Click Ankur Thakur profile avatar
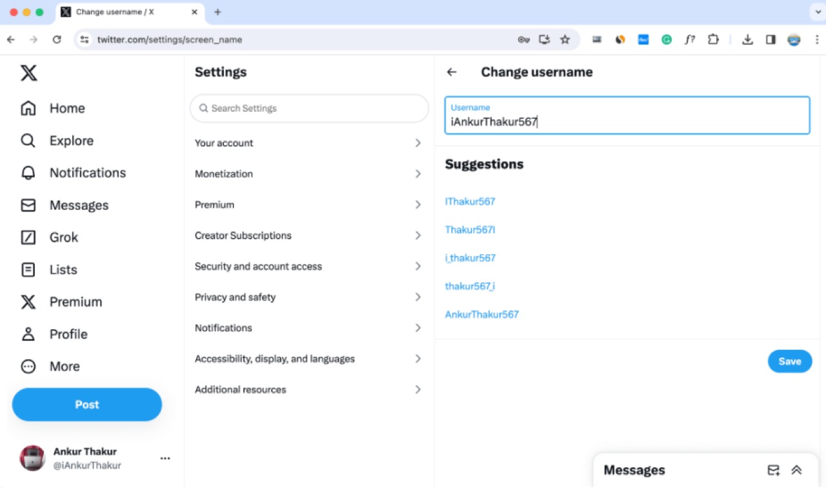826x504 pixels. pyautogui.click(x=33, y=458)
